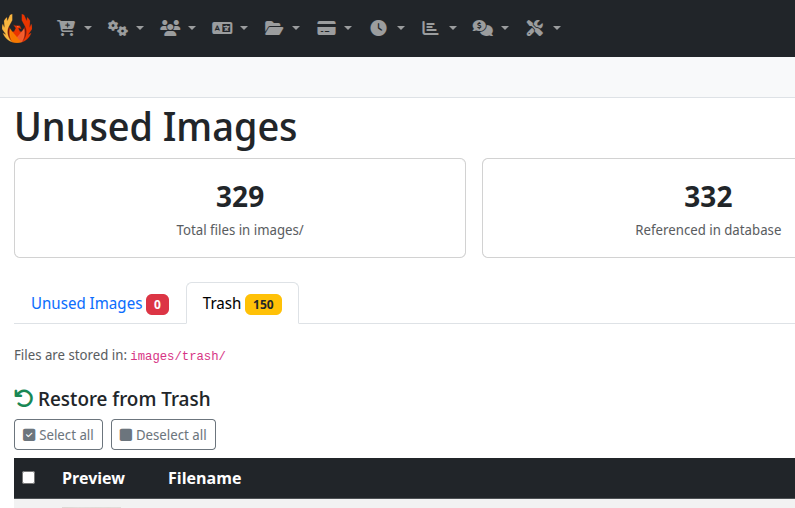Click the Select all button

click(x=58, y=434)
